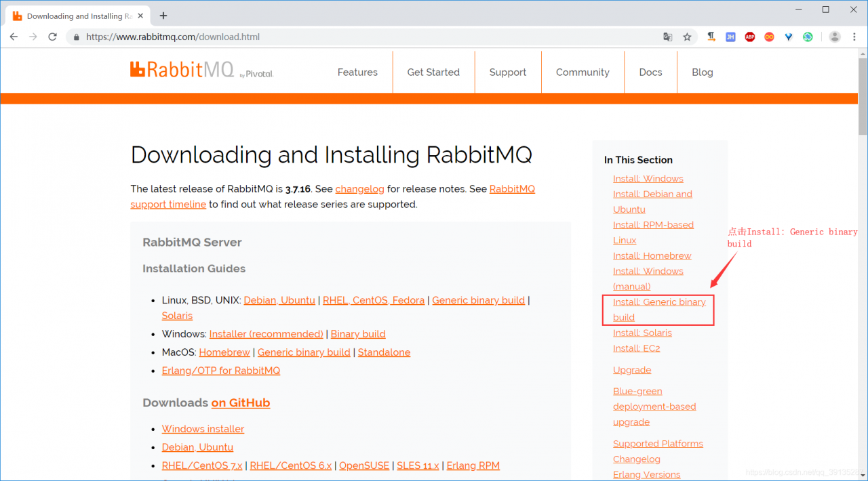Open Erlang/OTP for RabbitMQ link
Screen dimensions: 868x481
(x=220, y=371)
